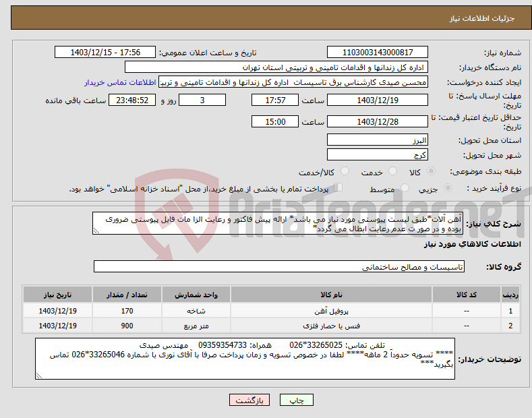
Task: Click the goods group field تاسیسات و مصالح ساختمانی
Action: pos(279,267)
